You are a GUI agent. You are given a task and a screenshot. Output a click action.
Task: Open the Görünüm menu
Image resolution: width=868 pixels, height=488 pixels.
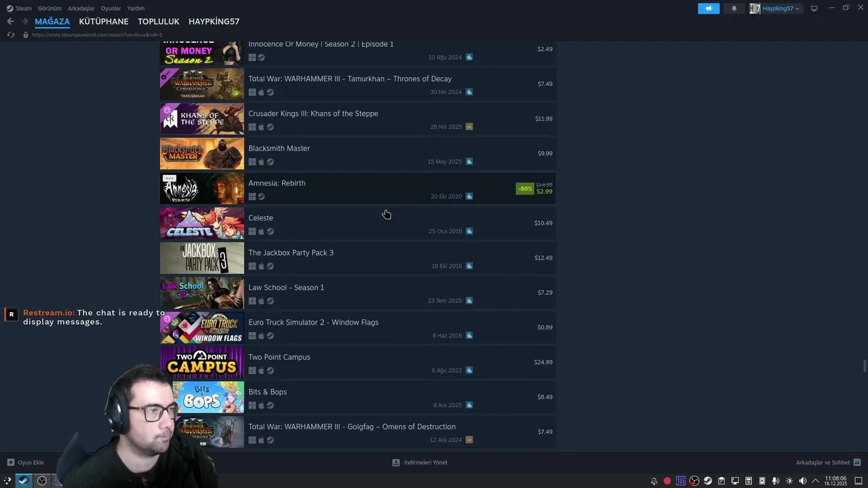coord(50,8)
